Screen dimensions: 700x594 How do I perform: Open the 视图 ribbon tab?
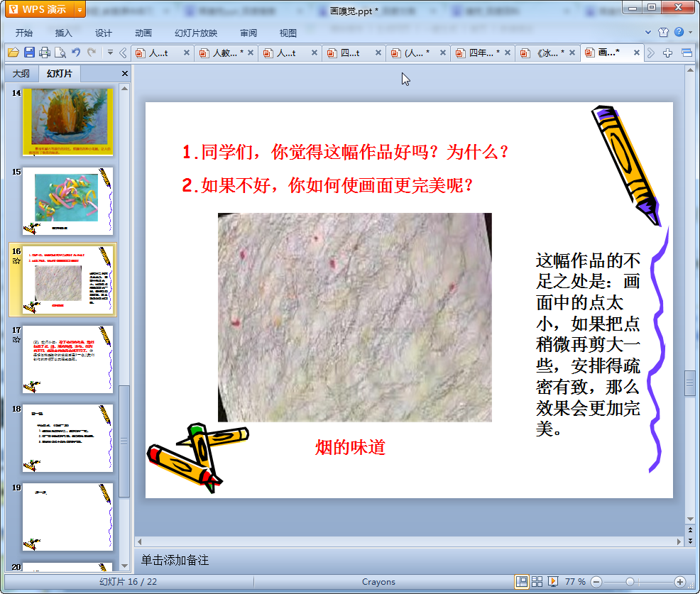288,33
